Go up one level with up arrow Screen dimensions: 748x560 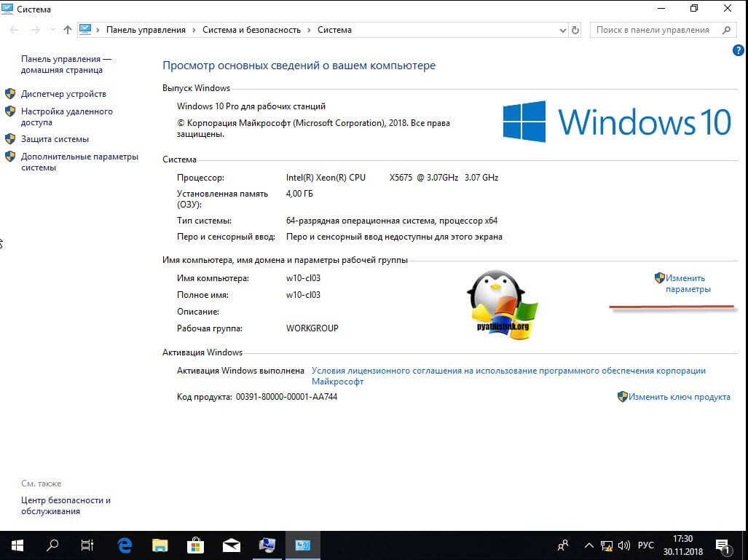click(68, 30)
